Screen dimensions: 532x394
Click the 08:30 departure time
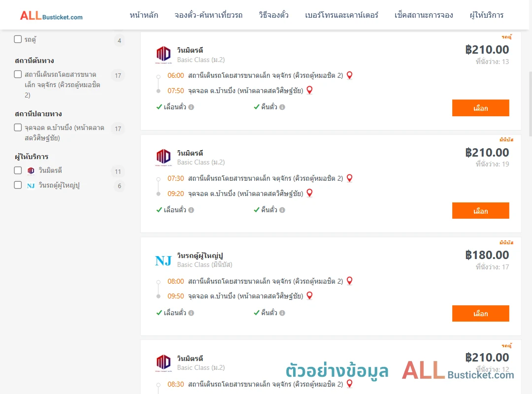176,384
